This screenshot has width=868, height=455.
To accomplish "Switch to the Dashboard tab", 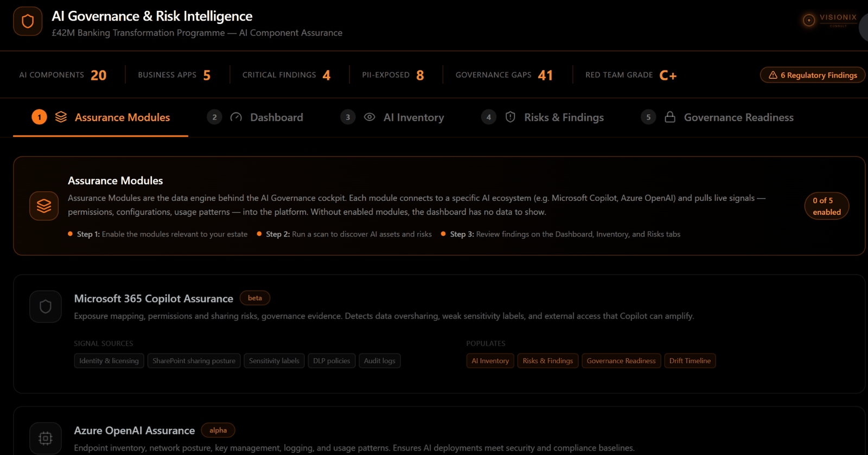I will tap(255, 117).
